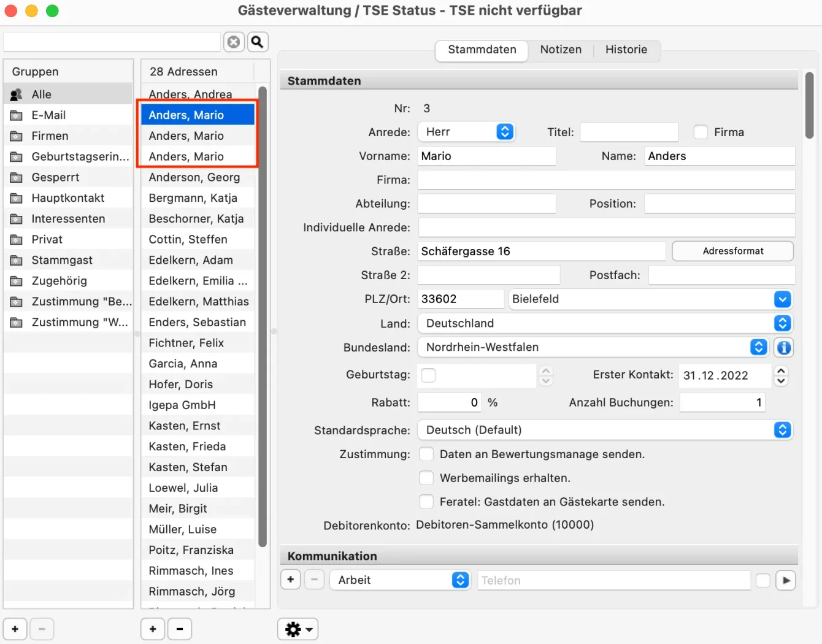This screenshot has width=822, height=644.
Task: Open the Bundesland dropdown
Action: 593,347
